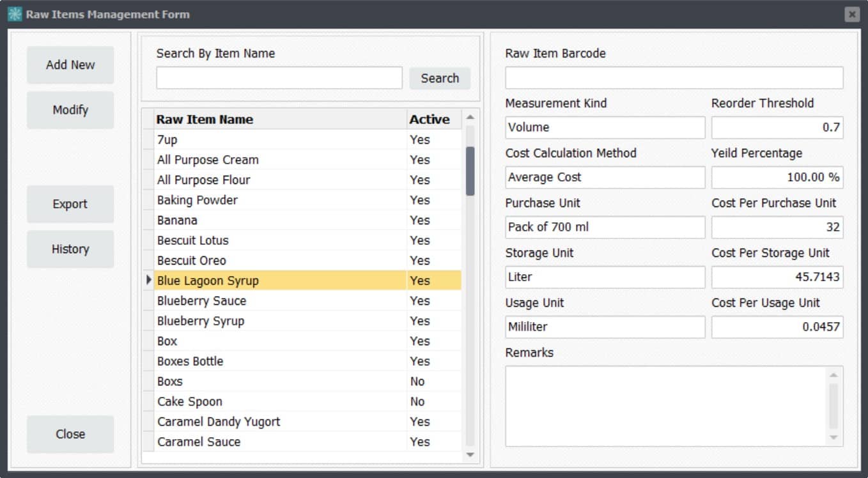Click the scrollbar up arrow of the item list
The width and height of the screenshot is (868, 478).
[470, 115]
